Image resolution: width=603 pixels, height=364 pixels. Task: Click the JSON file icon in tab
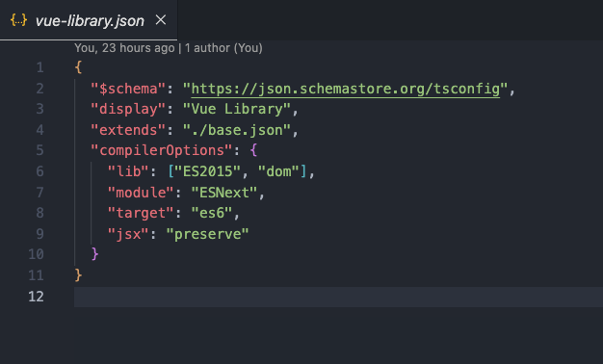tap(18, 20)
